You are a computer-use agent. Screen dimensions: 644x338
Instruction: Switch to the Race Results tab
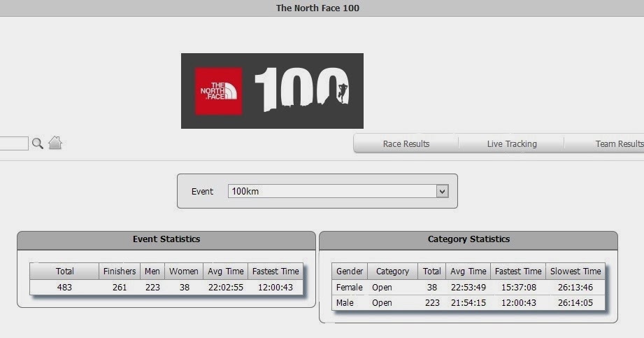(x=406, y=144)
